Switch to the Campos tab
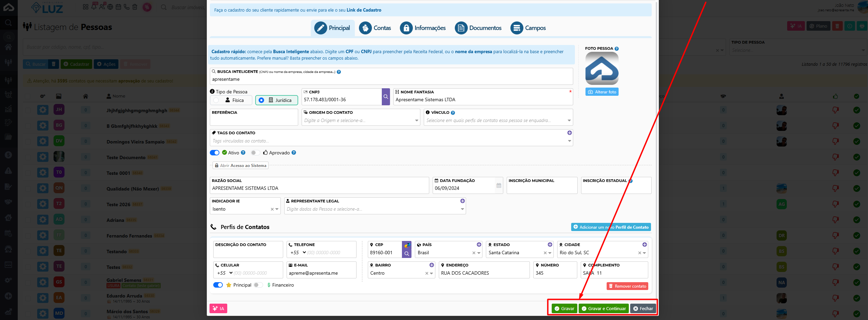 pyautogui.click(x=528, y=28)
